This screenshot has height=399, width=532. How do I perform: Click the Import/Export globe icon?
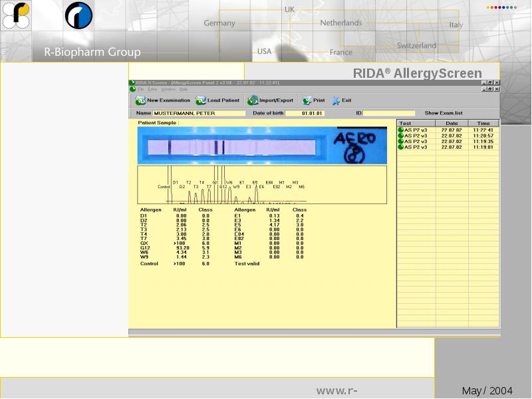[x=253, y=100]
